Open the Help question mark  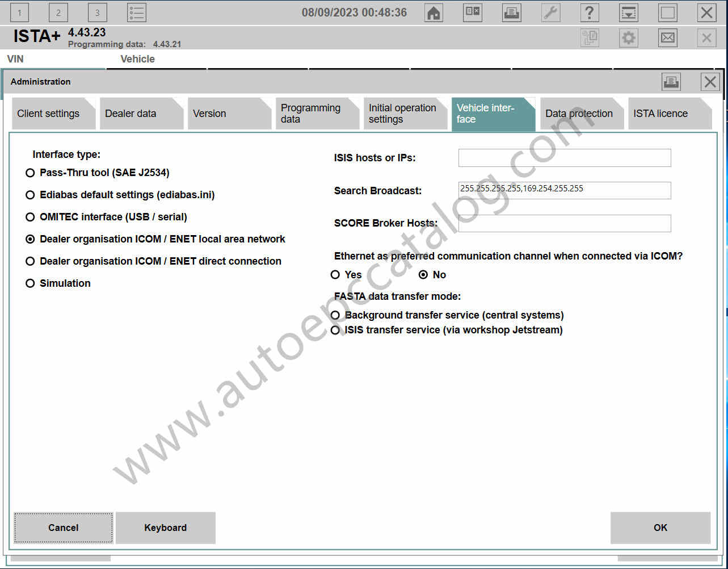[x=590, y=12]
